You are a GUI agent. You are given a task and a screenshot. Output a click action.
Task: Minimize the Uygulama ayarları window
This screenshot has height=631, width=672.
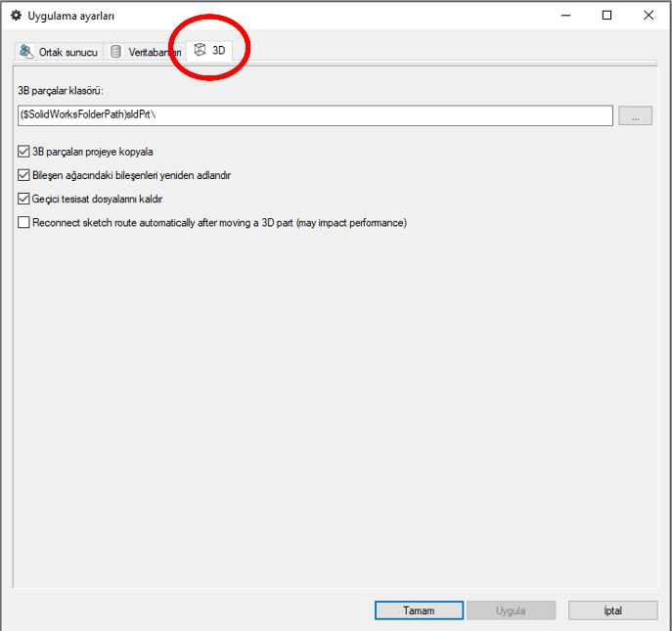[x=563, y=16]
